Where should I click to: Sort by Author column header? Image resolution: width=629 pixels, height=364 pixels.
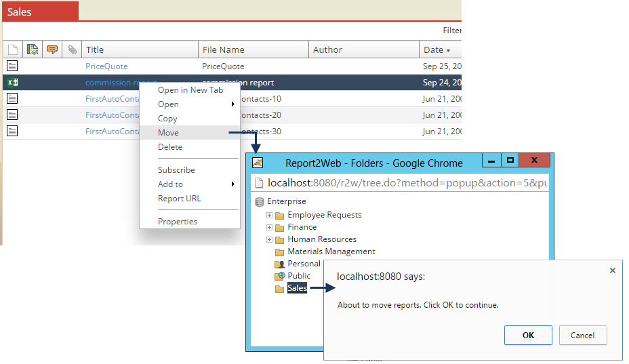(x=364, y=49)
